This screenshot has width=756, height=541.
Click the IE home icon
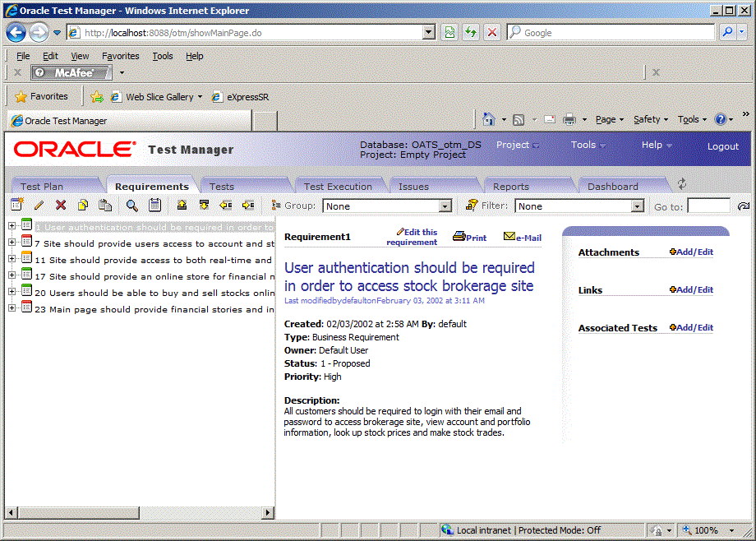click(488, 119)
